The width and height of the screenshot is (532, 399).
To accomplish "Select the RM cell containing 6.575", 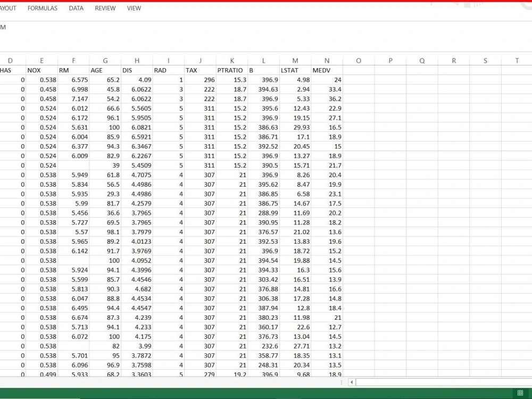I will tap(73, 80).
